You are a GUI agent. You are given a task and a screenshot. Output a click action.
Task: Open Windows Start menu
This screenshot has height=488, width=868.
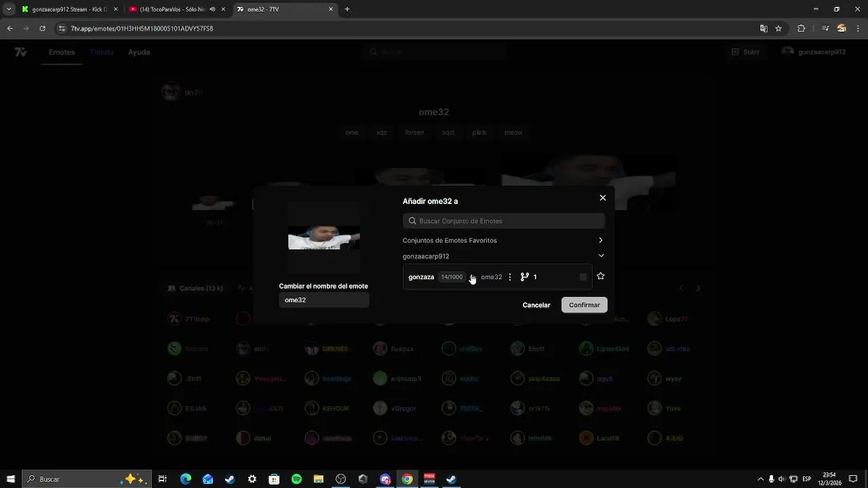click(11, 479)
